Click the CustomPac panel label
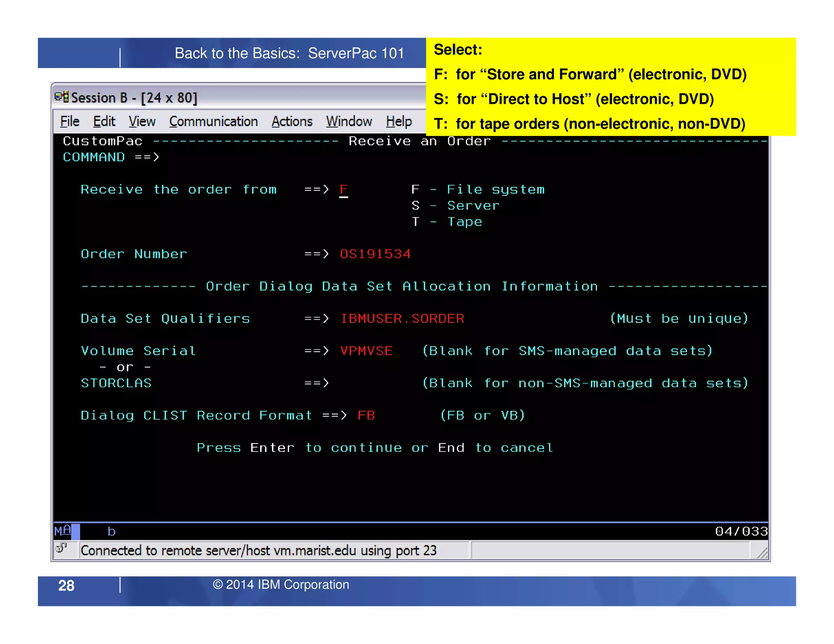The image size is (834, 644). (103, 141)
